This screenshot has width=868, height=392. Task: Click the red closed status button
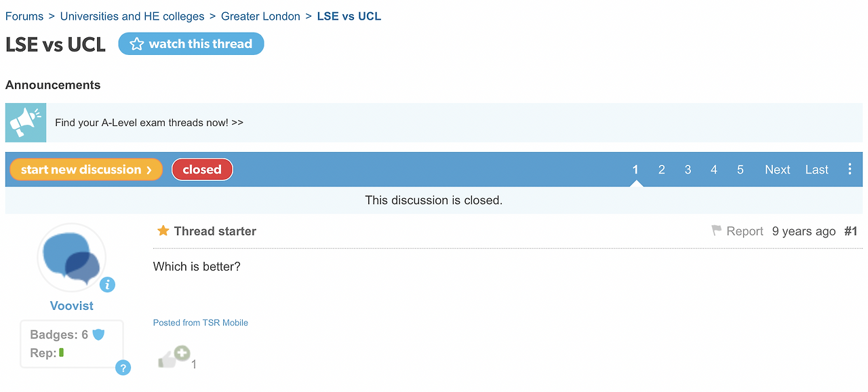202,170
